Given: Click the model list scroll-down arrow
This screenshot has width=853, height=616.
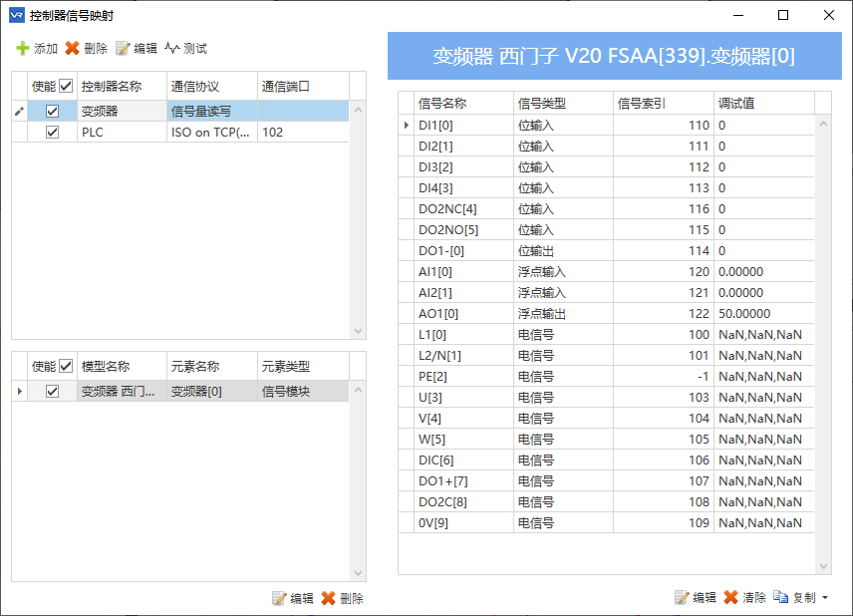Looking at the screenshot, I should tap(358, 573).
